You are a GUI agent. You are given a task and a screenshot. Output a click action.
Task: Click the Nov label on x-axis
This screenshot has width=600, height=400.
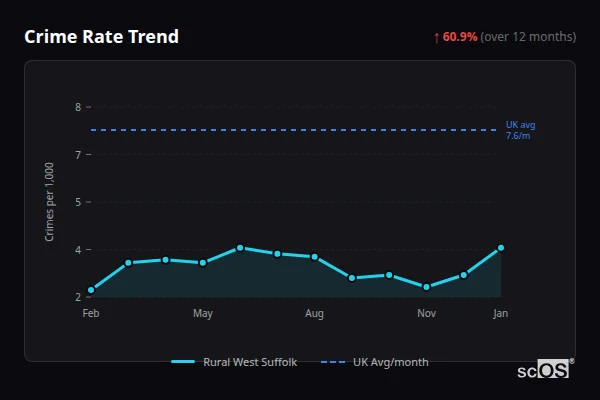point(427,314)
